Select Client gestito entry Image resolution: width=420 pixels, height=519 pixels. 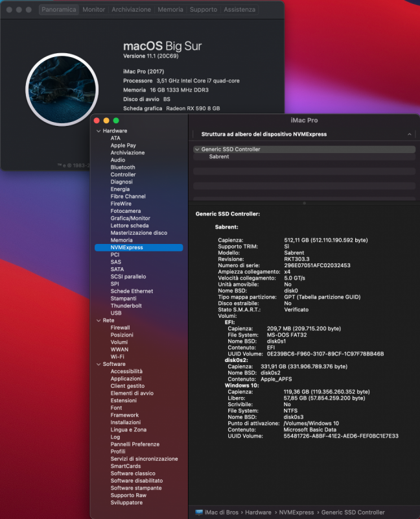coord(127,386)
